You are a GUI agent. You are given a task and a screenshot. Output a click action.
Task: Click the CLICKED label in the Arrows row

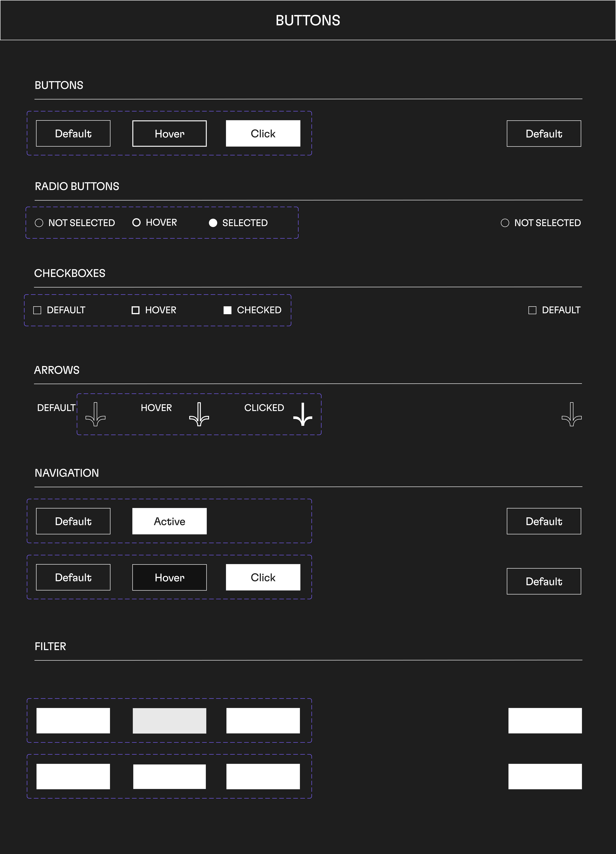[264, 408]
